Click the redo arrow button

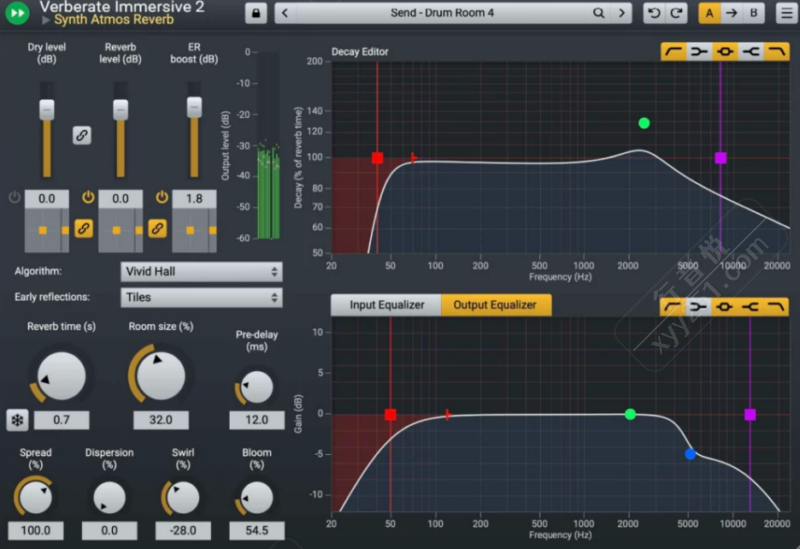[x=677, y=13]
